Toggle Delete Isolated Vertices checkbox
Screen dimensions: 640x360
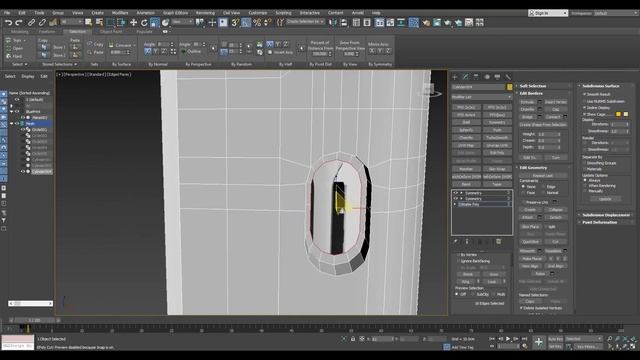[521, 308]
